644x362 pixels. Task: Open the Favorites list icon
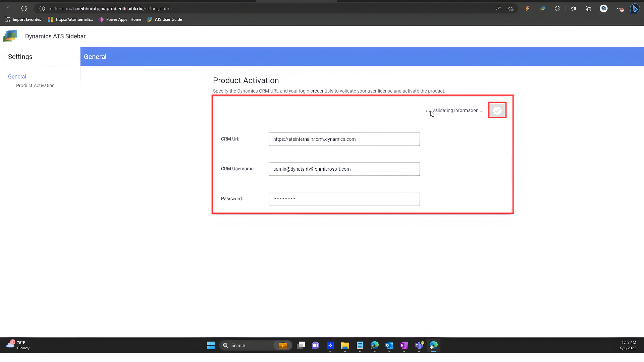click(574, 8)
